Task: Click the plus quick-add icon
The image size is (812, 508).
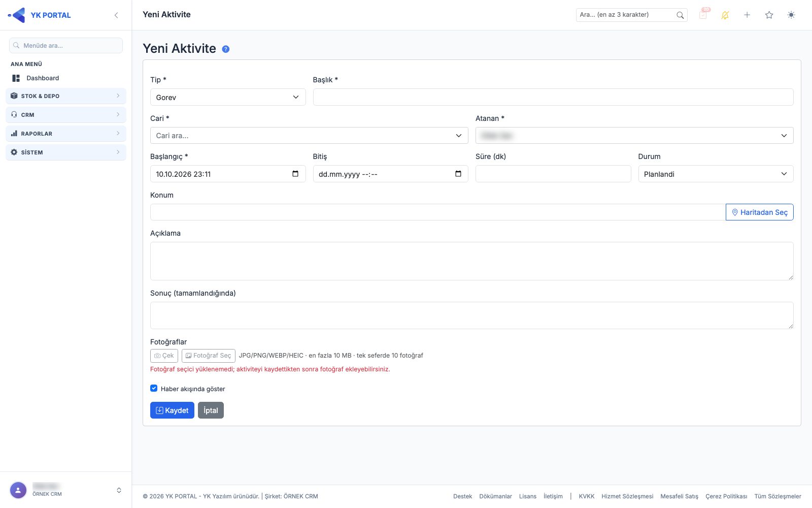Action: (747, 15)
